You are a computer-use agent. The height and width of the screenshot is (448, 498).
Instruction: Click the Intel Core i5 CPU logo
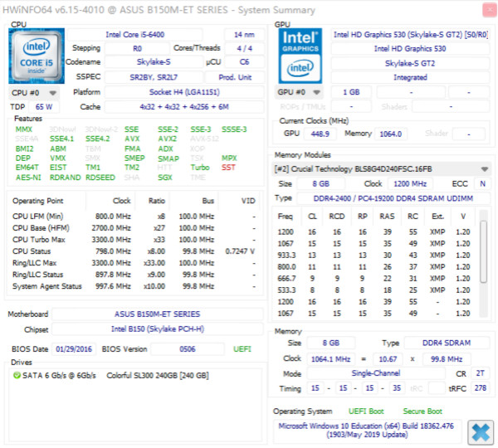pos(37,56)
